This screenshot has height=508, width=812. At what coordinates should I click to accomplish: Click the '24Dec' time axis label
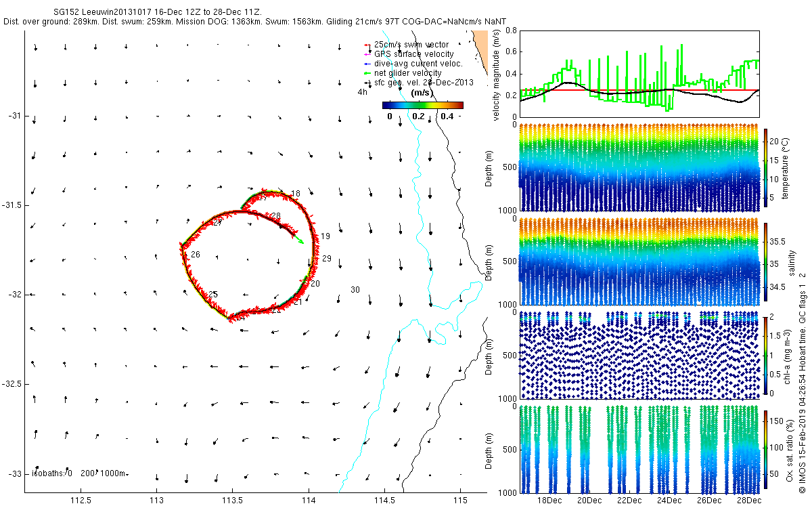pyautogui.click(x=669, y=501)
